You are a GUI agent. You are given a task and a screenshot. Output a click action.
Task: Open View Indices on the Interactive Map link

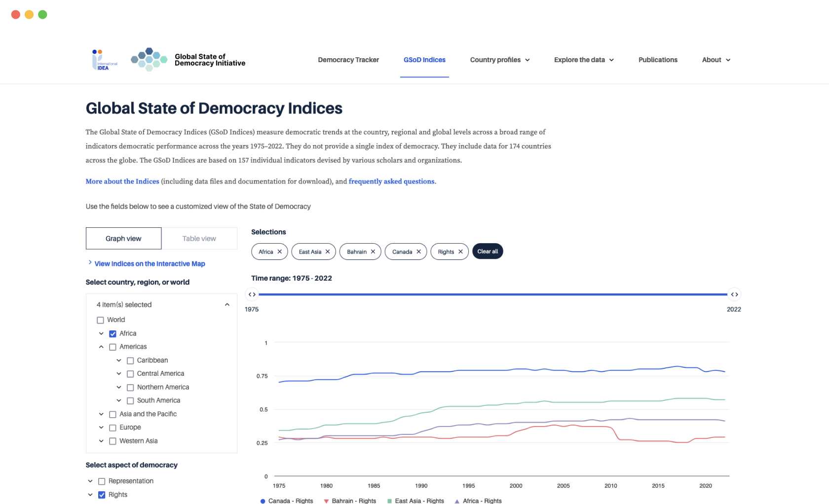(150, 264)
